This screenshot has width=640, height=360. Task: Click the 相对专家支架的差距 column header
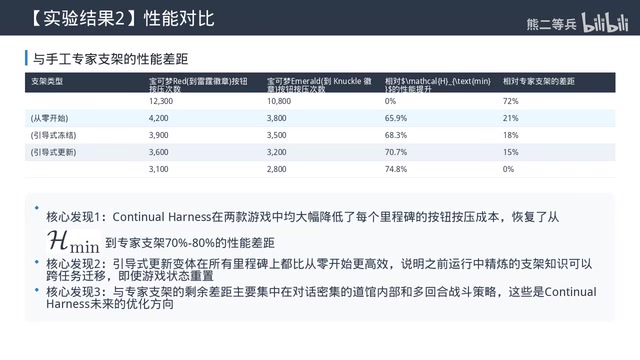tap(538, 81)
